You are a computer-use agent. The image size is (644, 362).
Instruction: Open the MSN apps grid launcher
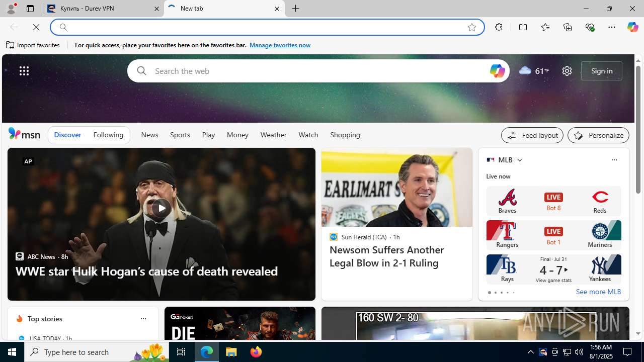24,71
